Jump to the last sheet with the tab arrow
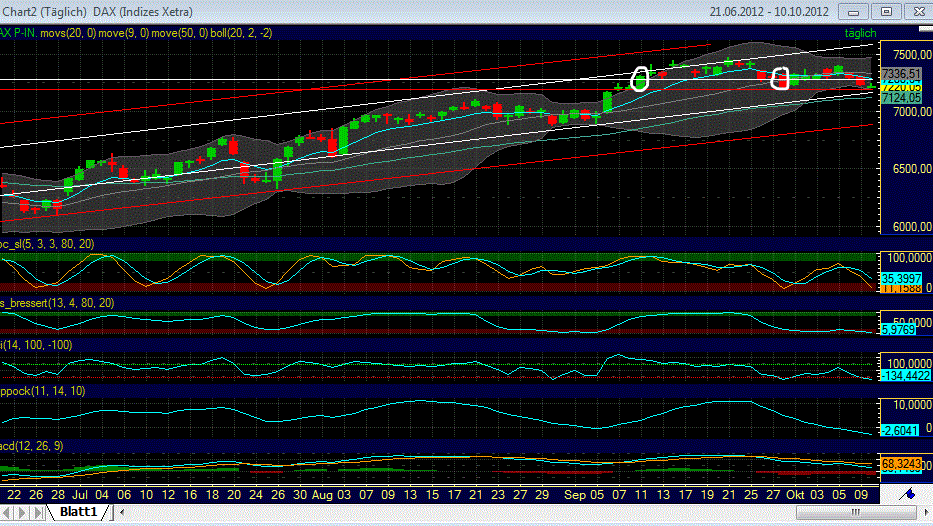Screen dimensions: 933x526 [x=37, y=512]
